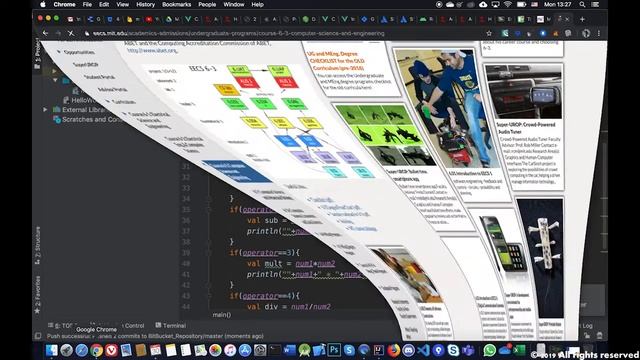This screenshot has height=360, width=640.
Task: Launch Android Studio from the Dock
Action: [304, 350]
